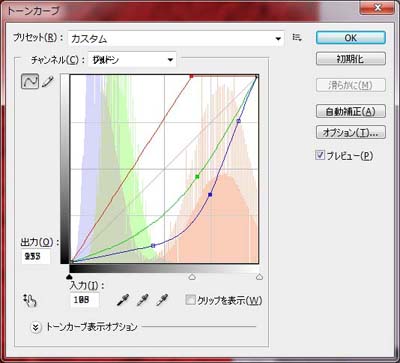Viewport: 400px width, 363px height.
Task: Open the プリセット dropdown
Action: pyautogui.click(x=176, y=39)
